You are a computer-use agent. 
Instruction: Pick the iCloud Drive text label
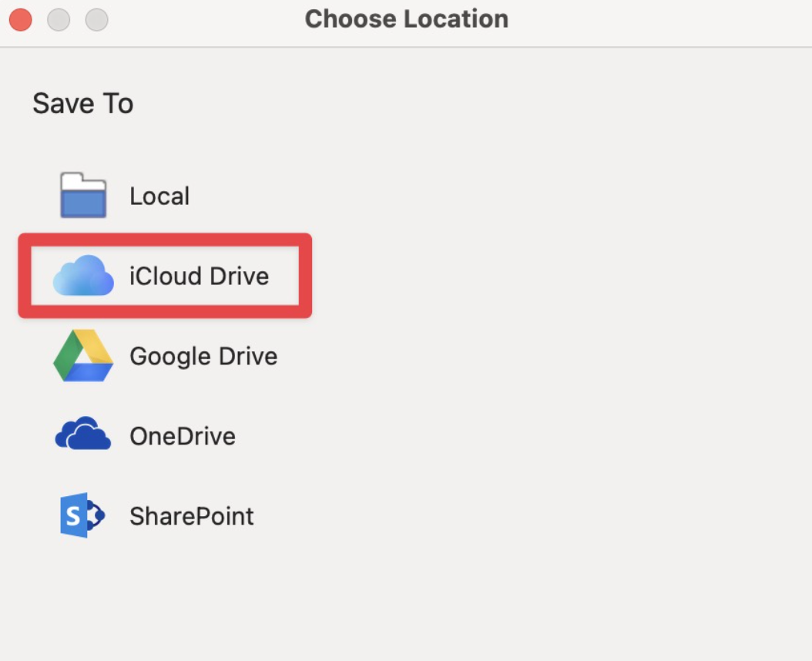[x=199, y=276]
